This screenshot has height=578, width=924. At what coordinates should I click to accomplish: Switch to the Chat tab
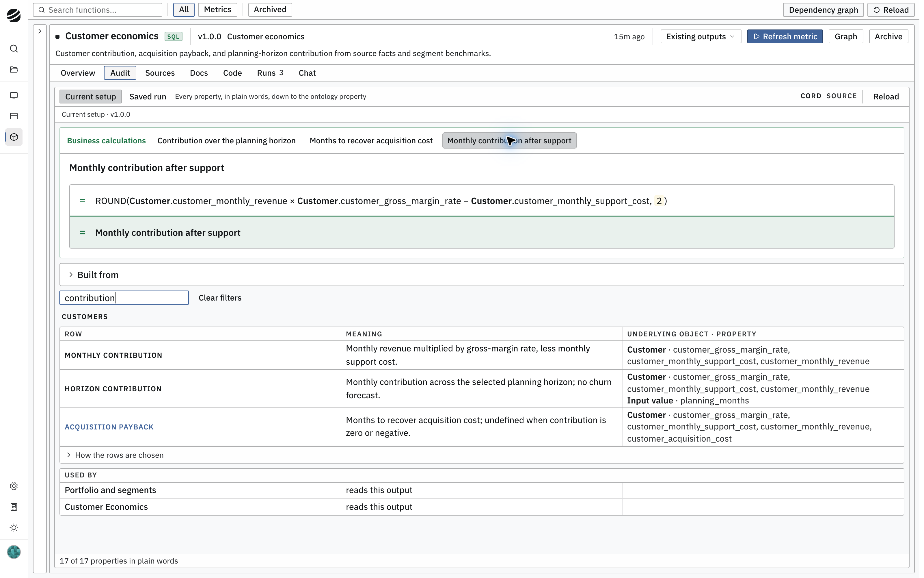[x=307, y=73]
